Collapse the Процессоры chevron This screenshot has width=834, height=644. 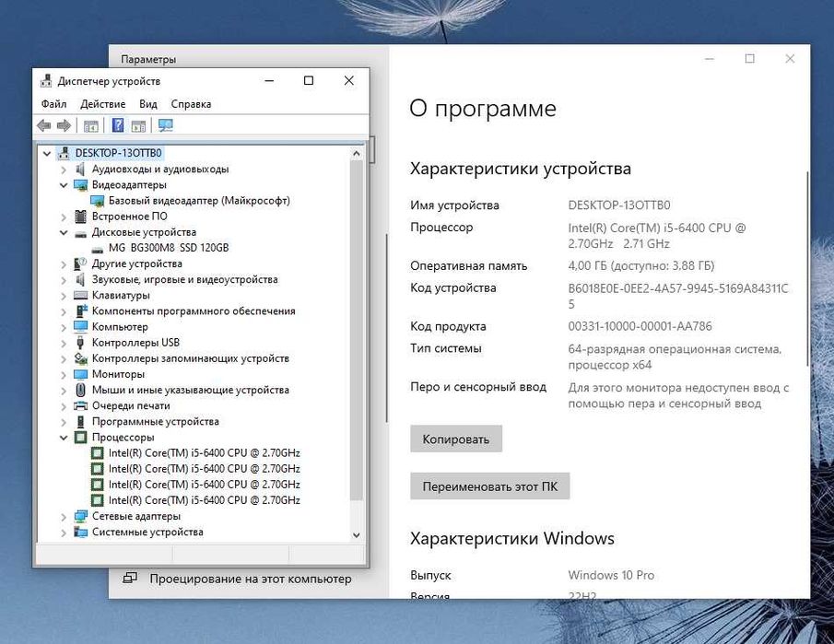pyautogui.click(x=64, y=438)
